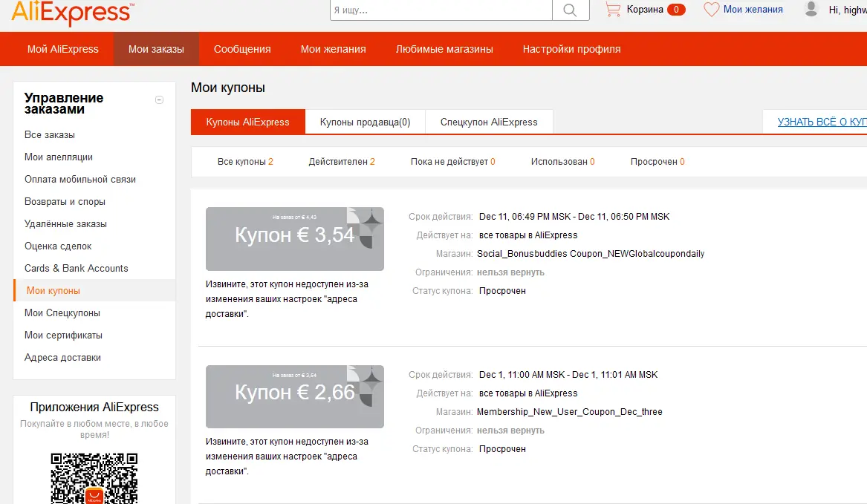Click the Купон € 2,66 coupon card

(295, 397)
